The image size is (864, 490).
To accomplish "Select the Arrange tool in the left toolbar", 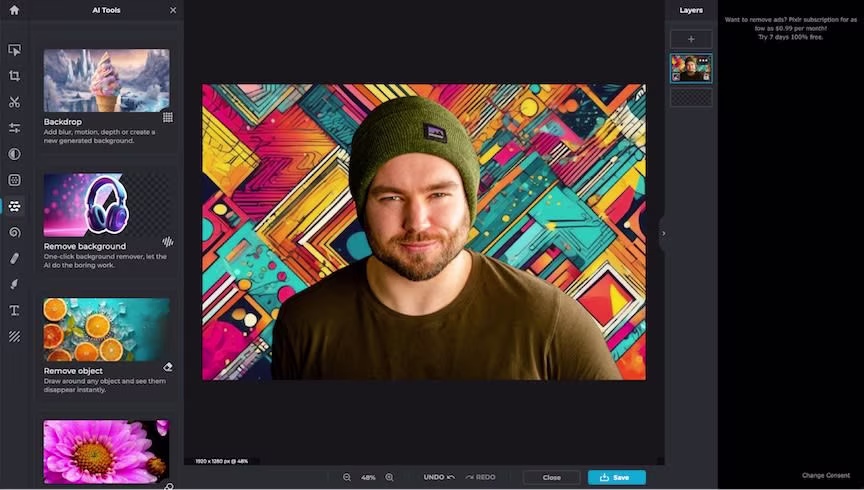I will (x=14, y=50).
